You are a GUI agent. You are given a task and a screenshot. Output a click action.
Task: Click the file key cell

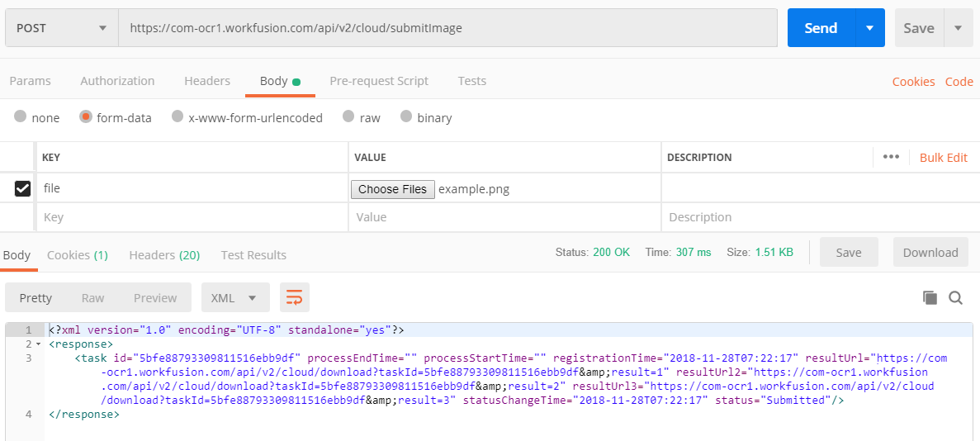point(192,187)
